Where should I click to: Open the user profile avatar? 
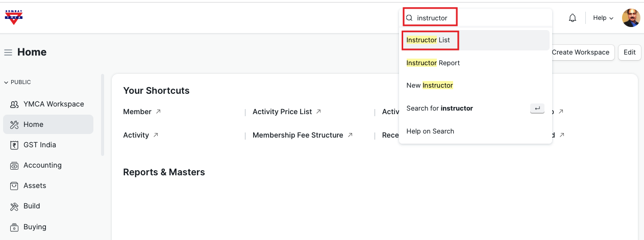coord(631,18)
